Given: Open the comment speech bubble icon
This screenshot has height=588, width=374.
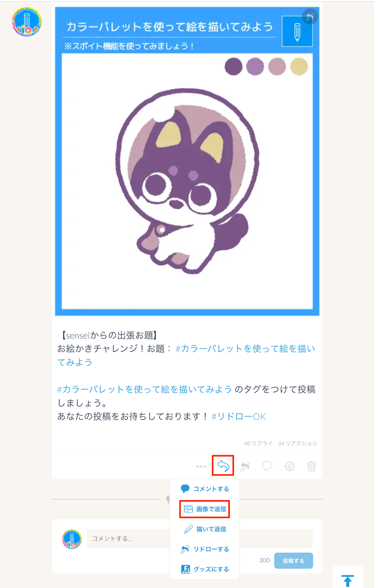Looking at the screenshot, I should [x=267, y=466].
